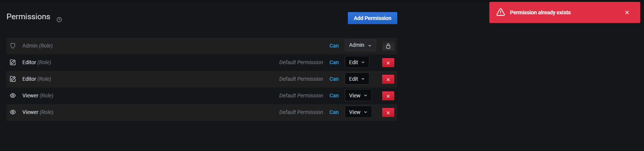Image resolution: width=644 pixels, height=151 pixels.
Task: Click the pencil icon of the second Editor row
Action: [13, 79]
